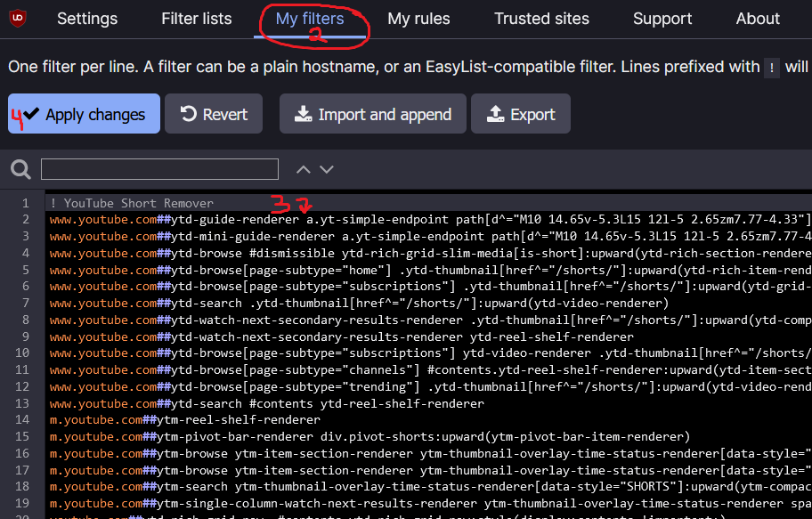The width and height of the screenshot is (812, 519).
Task: Click the magnifier search icon
Action: click(x=20, y=169)
